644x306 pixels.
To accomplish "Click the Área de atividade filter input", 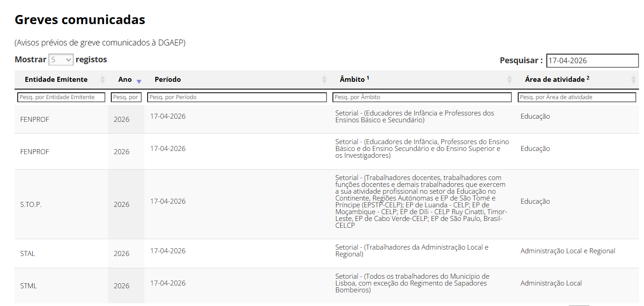I will [577, 97].
